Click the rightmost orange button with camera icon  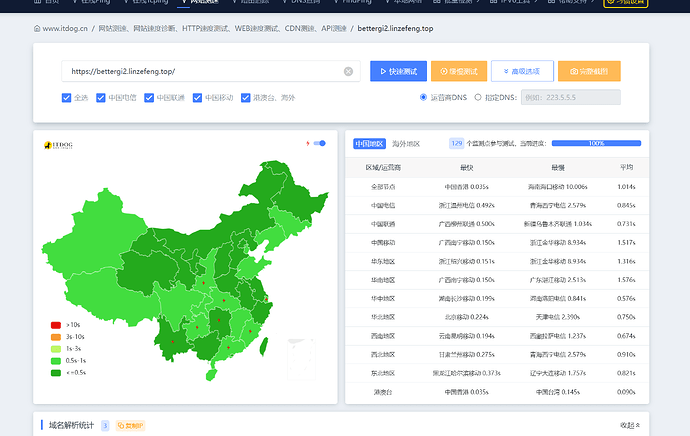click(x=588, y=71)
